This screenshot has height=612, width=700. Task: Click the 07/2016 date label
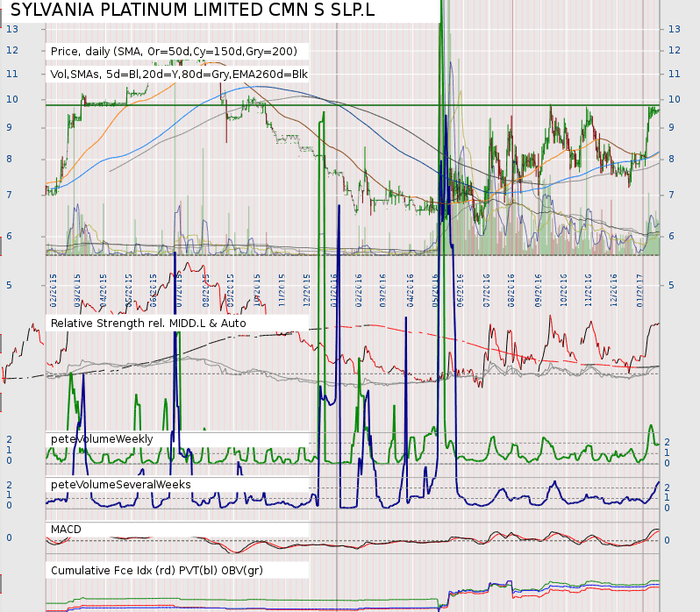pos(486,290)
